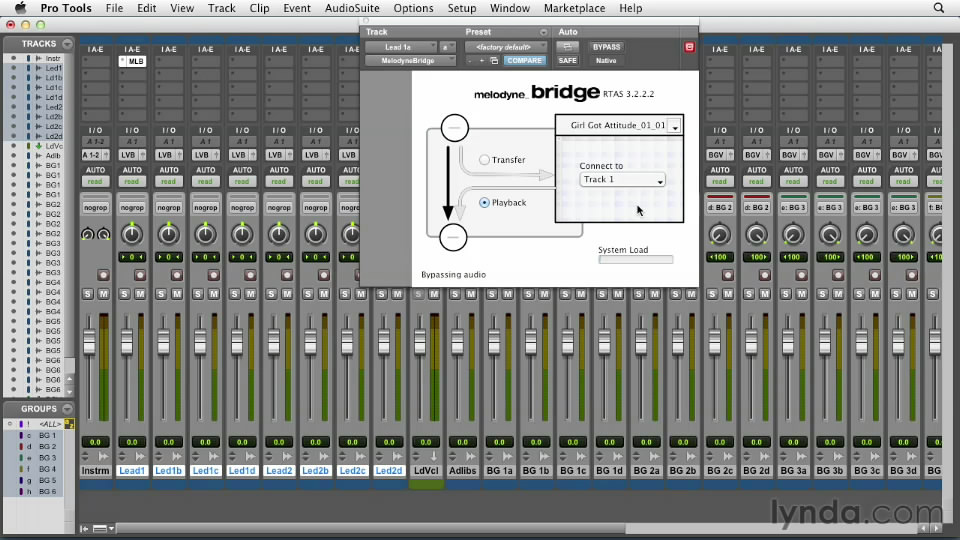The width and height of the screenshot is (960, 540).
Task: Click the mix window horizontal scrollbar
Action: (370, 528)
